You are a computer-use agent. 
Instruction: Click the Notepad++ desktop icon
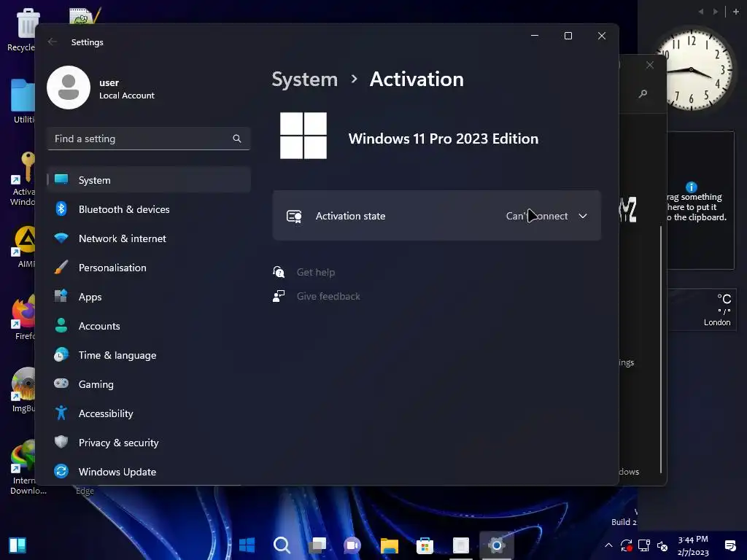(x=85, y=15)
